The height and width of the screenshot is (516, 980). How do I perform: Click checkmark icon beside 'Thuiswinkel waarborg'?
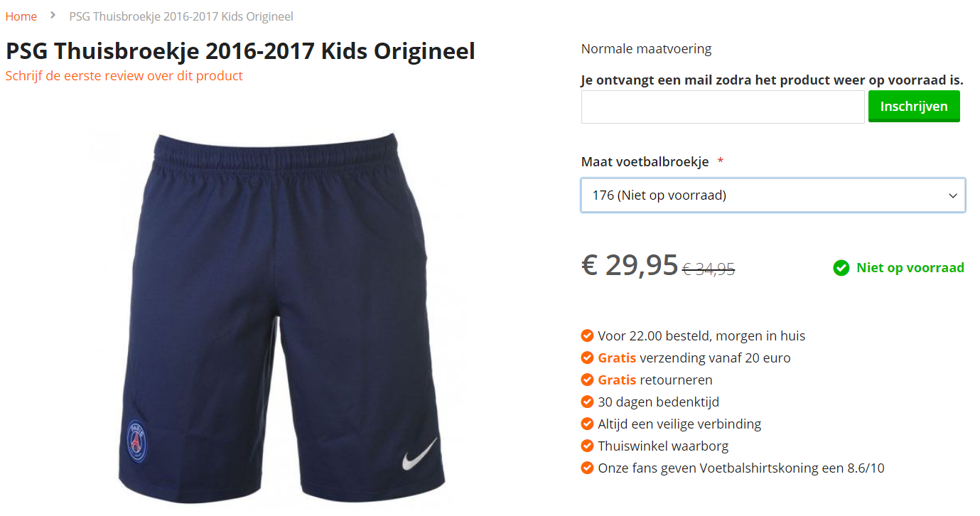587,446
